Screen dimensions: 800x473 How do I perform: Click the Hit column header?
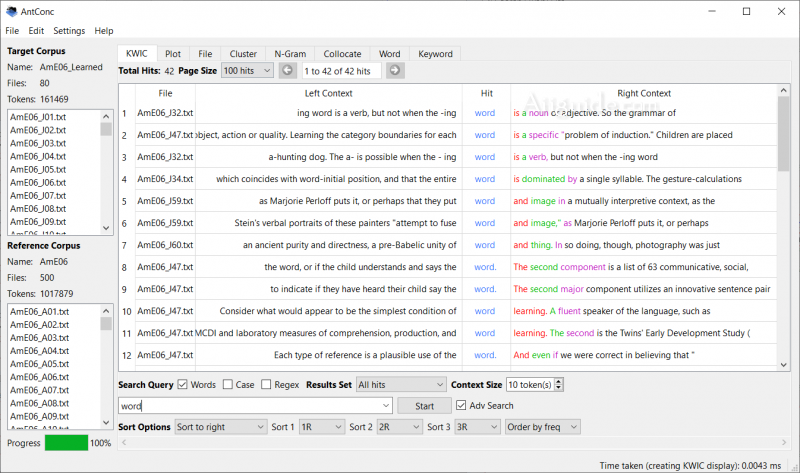[487, 93]
